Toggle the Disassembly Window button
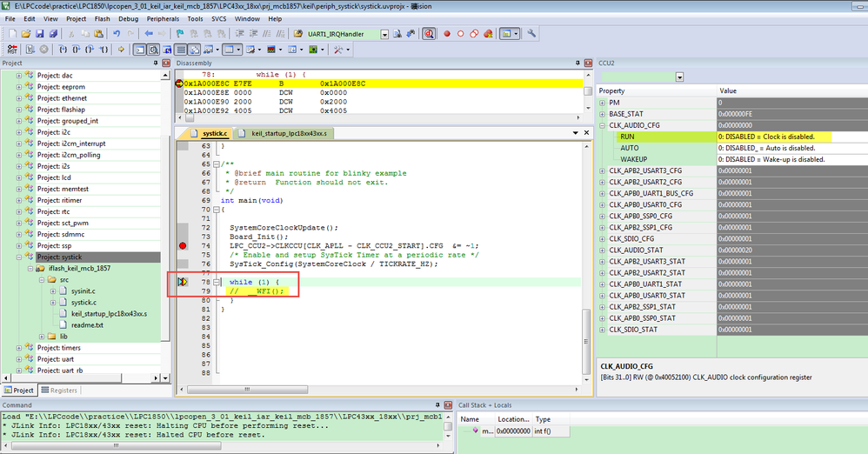The height and width of the screenshot is (454, 868). 154,50
